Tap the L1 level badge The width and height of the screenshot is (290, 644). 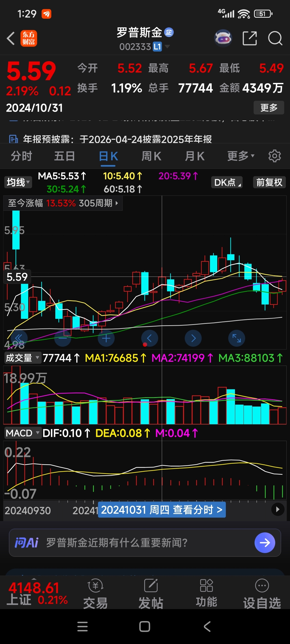pyautogui.click(x=157, y=47)
